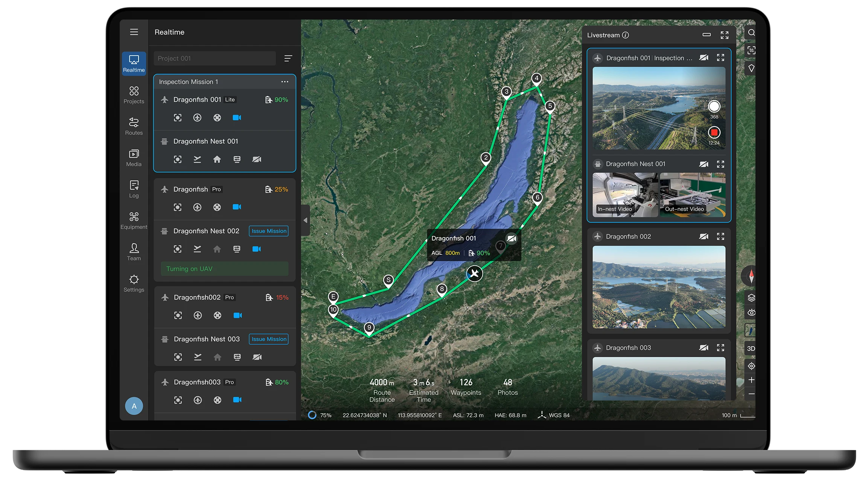
Task: Open map layers selector
Action: pos(751,298)
